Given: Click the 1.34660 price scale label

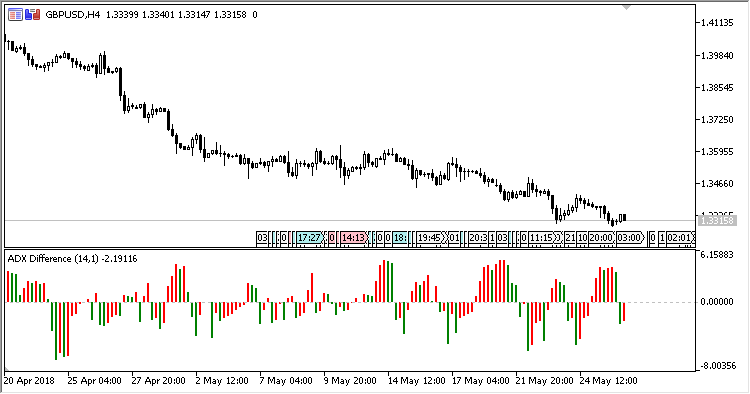Looking at the screenshot, I should coord(717,184).
